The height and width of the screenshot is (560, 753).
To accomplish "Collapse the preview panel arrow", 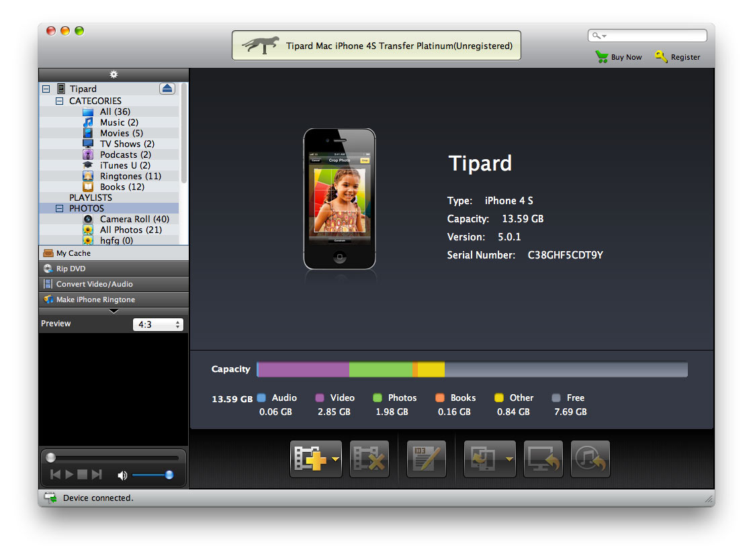I will pyautogui.click(x=114, y=311).
